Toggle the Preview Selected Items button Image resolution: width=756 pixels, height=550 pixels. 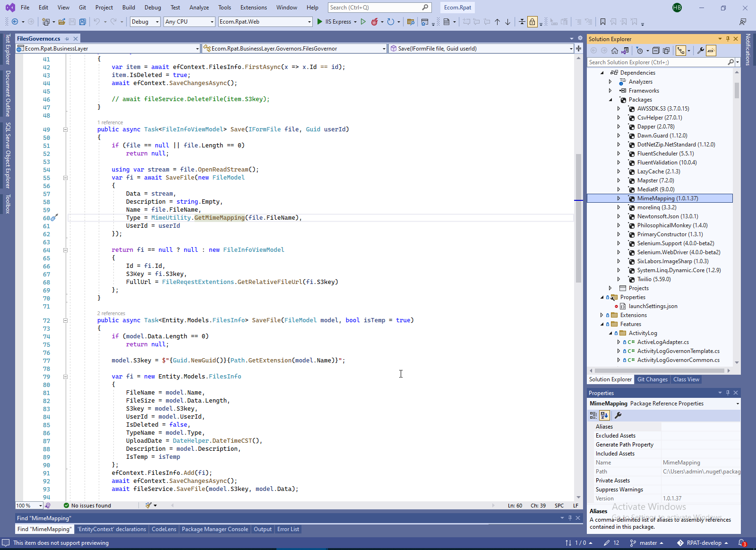pos(711,51)
